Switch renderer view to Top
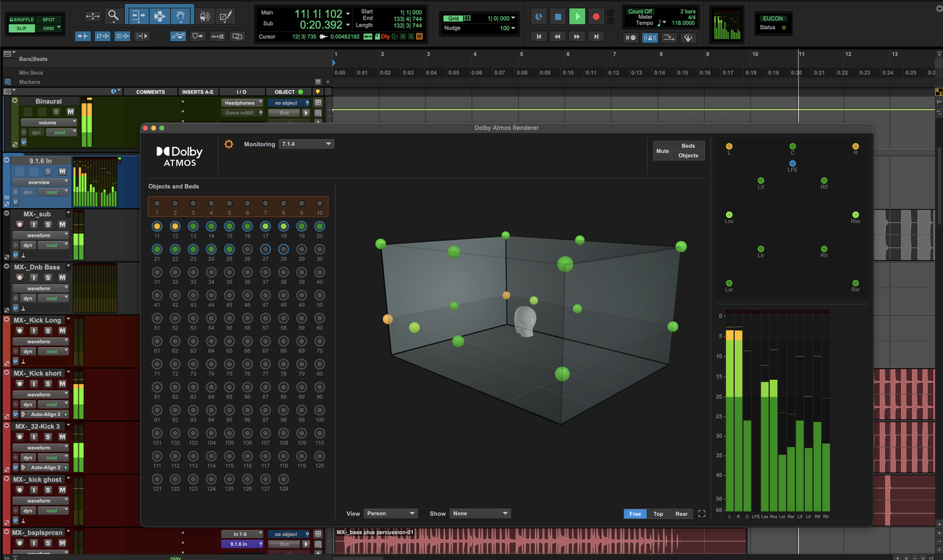This screenshot has width=943, height=560. tap(658, 513)
